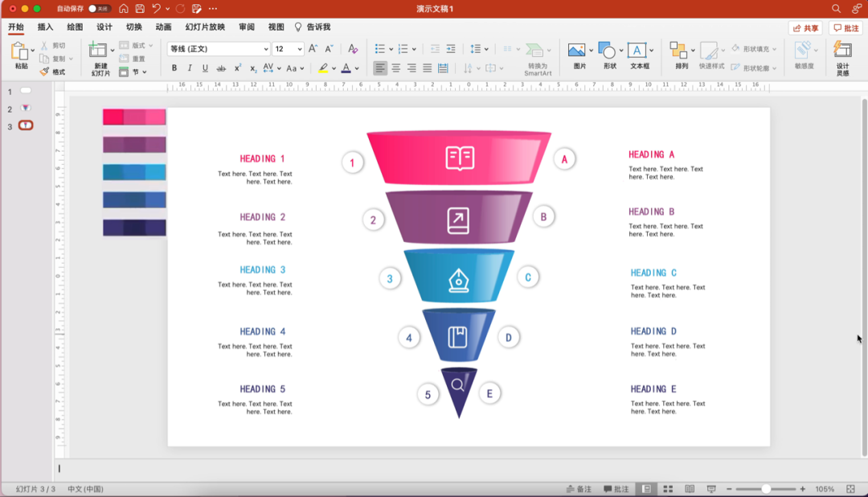Expand the font size dropdown showing 12
Image resolution: width=868 pixels, height=497 pixels.
(299, 49)
